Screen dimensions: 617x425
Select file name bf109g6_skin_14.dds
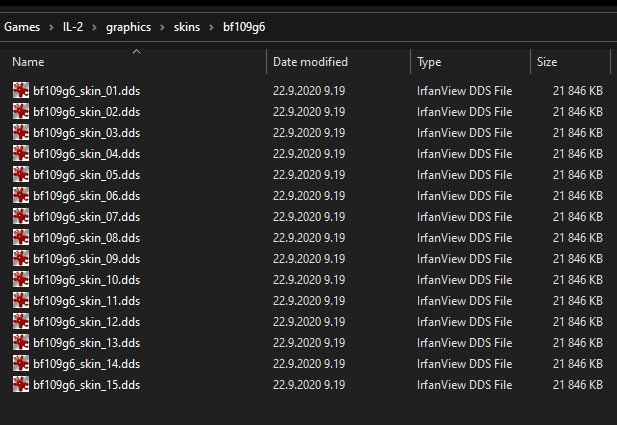(x=87, y=364)
